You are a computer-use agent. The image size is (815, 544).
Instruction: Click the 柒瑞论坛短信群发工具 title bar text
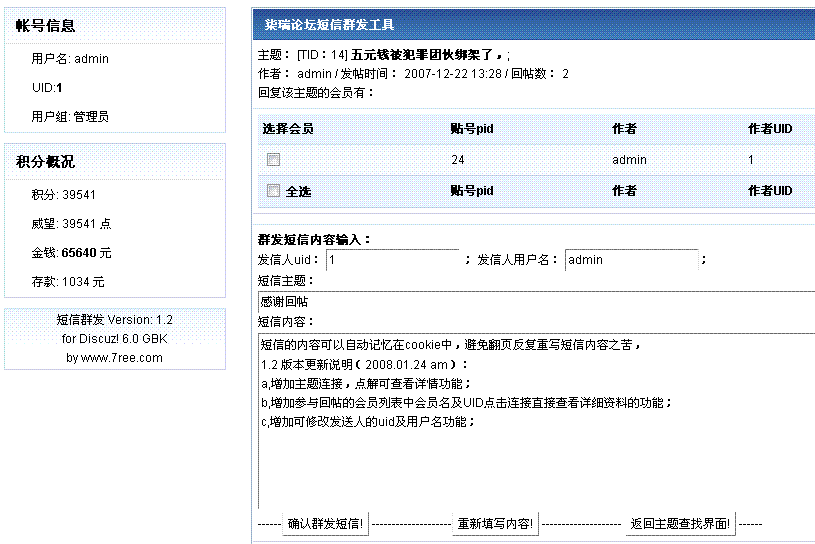tap(330, 24)
